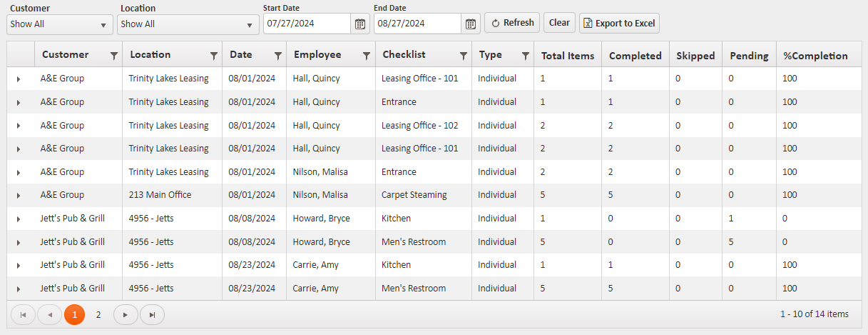Open filter for Employee column
Screen dimensions: 868x335
click(367, 56)
